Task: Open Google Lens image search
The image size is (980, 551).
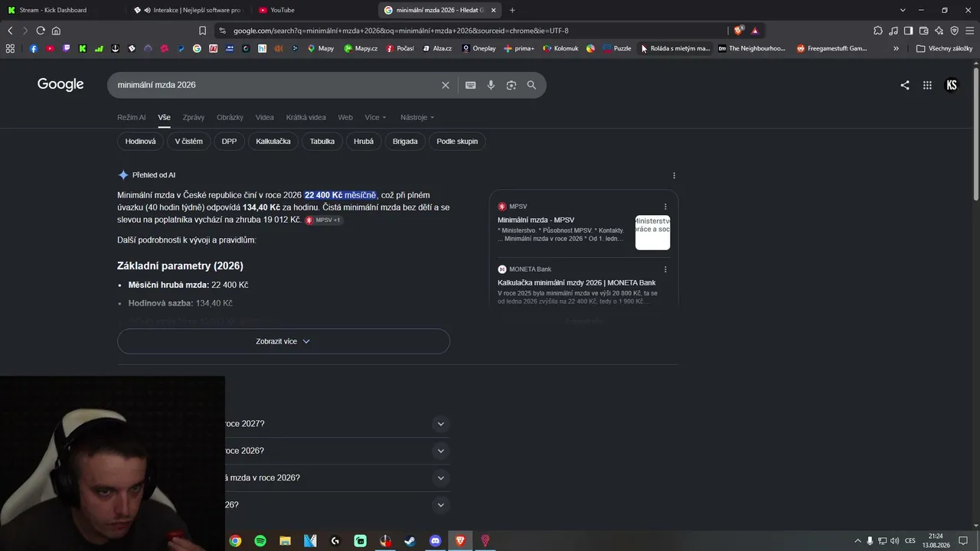Action: pyautogui.click(x=511, y=85)
